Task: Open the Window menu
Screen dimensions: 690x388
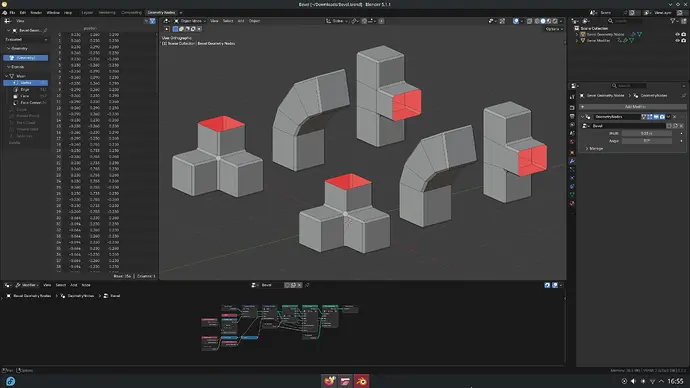Action: pos(53,12)
